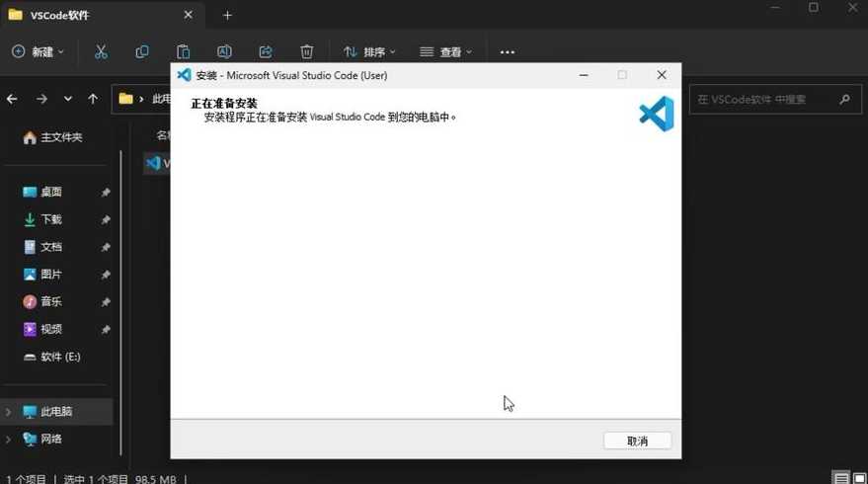
Task: Click the search magnifier icon
Action: click(x=844, y=100)
